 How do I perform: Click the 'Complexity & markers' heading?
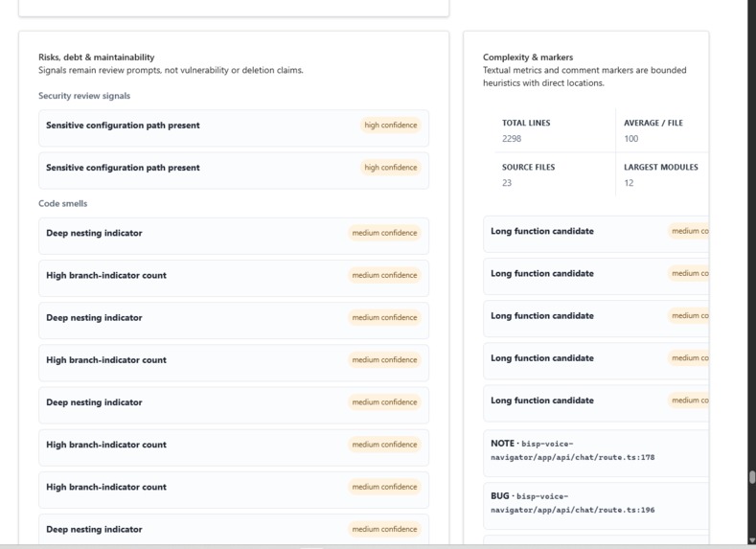click(x=528, y=57)
